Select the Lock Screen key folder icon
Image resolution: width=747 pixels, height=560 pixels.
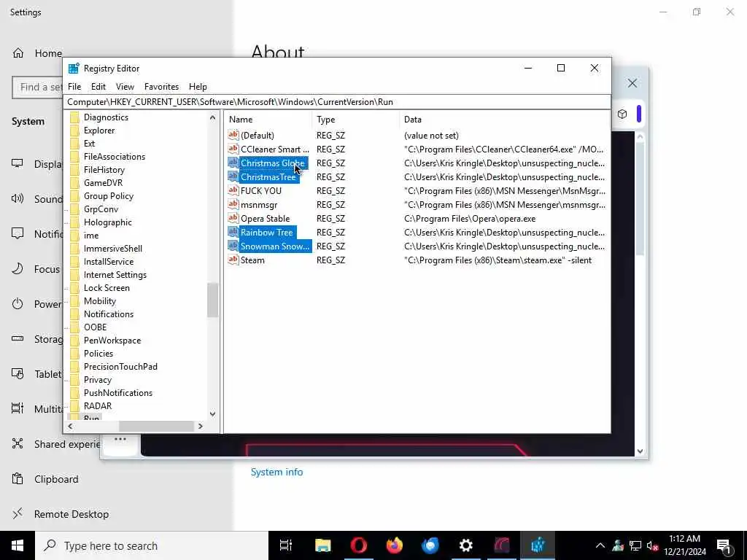[x=75, y=288]
